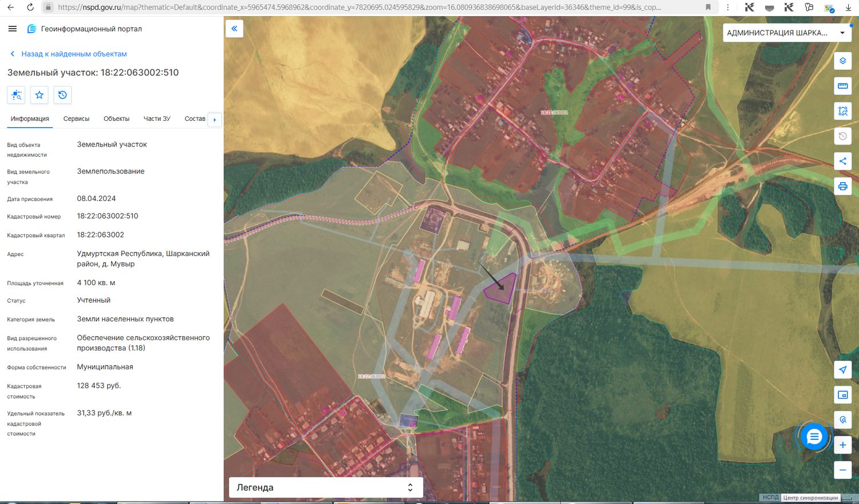Switch to the Части ЗУ tab
859x504 pixels.
coord(157,119)
